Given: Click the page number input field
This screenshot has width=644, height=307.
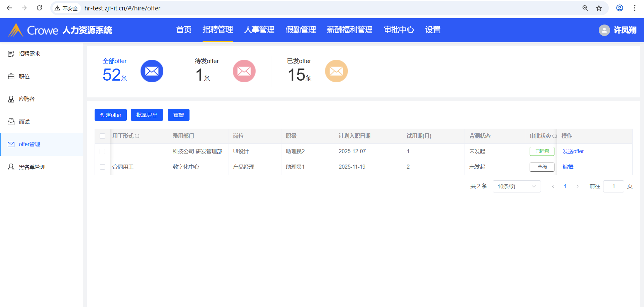Looking at the screenshot, I should tap(613, 186).
